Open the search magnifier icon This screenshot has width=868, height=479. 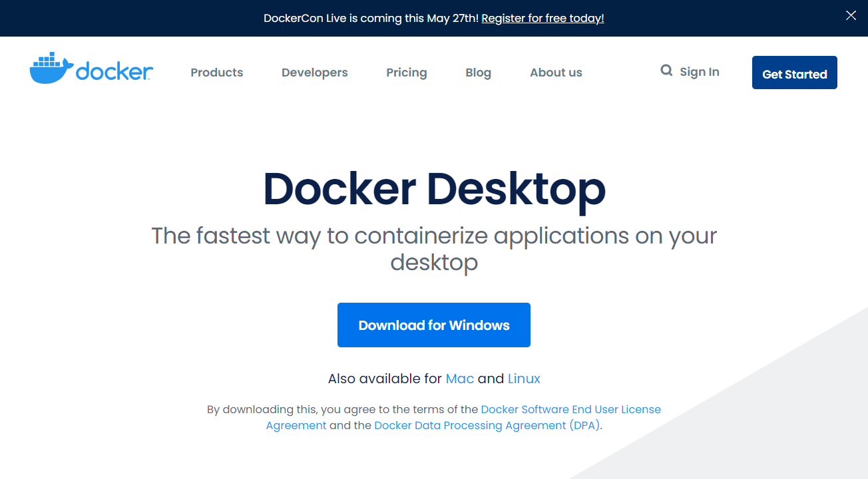click(666, 70)
